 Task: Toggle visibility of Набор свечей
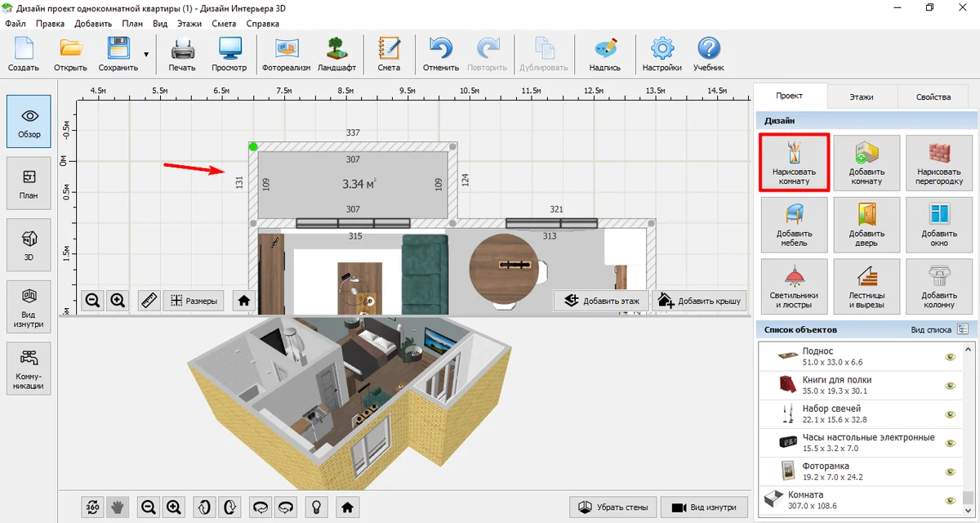click(x=950, y=414)
